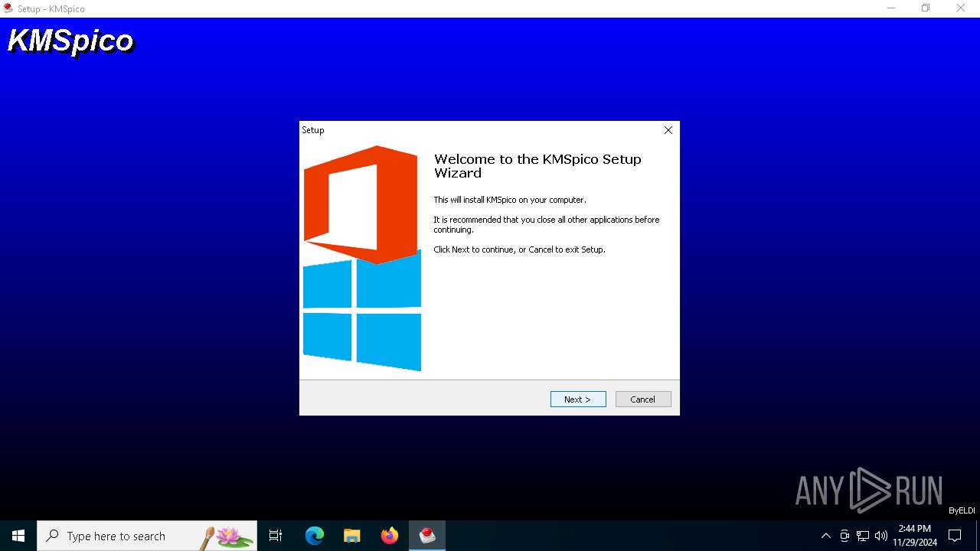Image resolution: width=980 pixels, height=551 pixels.
Task: Select the KMSpico setup taskbar icon
Action: pyautogui.click(x=427, y=536)
